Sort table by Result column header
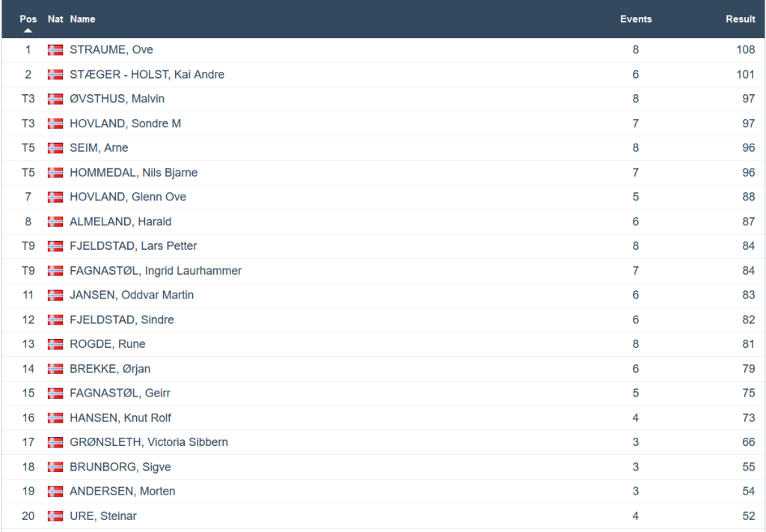Viewport: 766px width, 532px height. (740, 19)
